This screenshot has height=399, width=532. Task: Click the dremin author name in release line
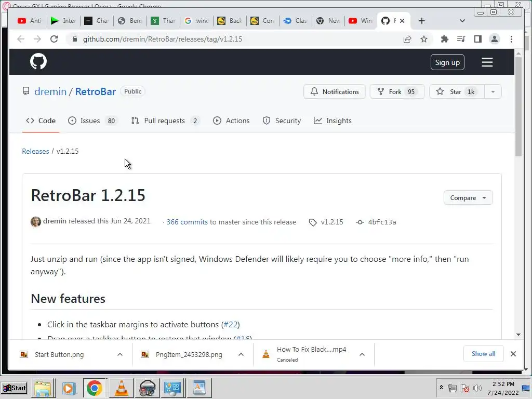[x=55, y=221]
